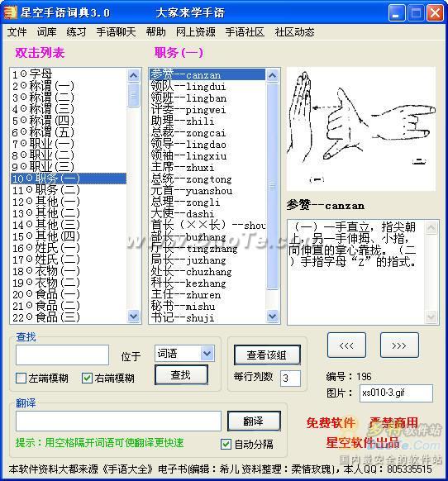The image size is (448, 481).
Task: Click the 翻译 button
Action: tap(254, 421)
